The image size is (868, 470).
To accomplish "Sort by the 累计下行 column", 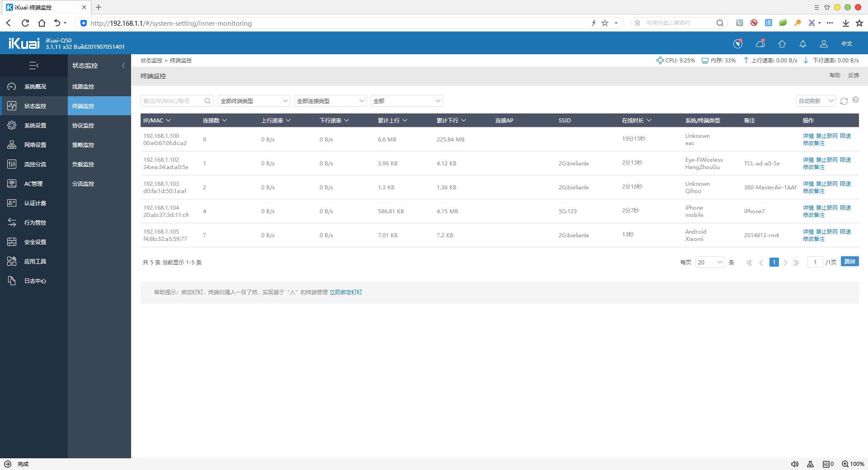I will [x=451, y=120].
